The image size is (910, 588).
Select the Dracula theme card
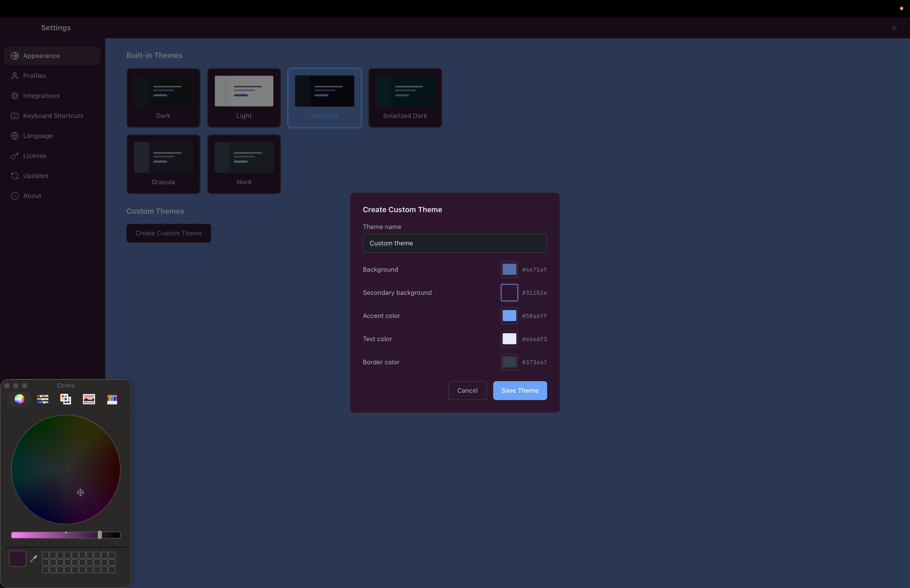point(164,164)
